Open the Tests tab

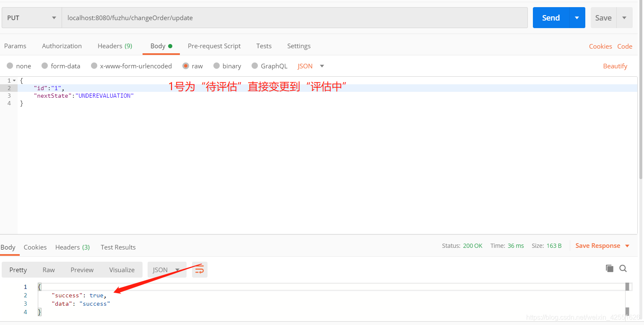click(264, 46)
